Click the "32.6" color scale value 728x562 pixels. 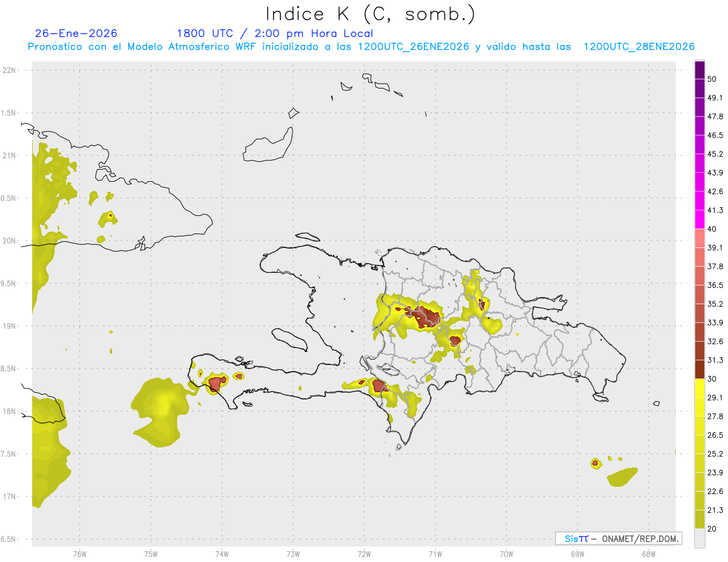[715, 341]
